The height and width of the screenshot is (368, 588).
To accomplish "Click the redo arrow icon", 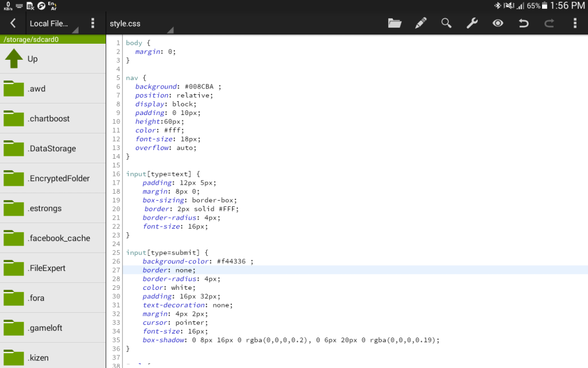I will point(550,24).
